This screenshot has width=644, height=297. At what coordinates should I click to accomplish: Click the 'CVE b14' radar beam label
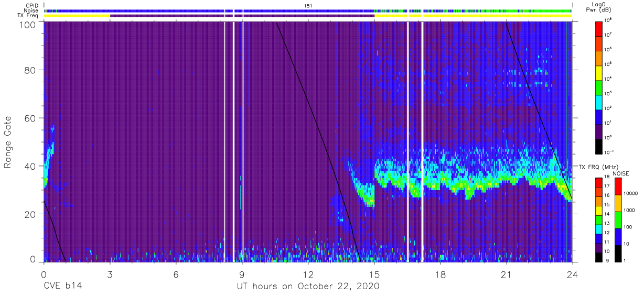pos(63,286)
